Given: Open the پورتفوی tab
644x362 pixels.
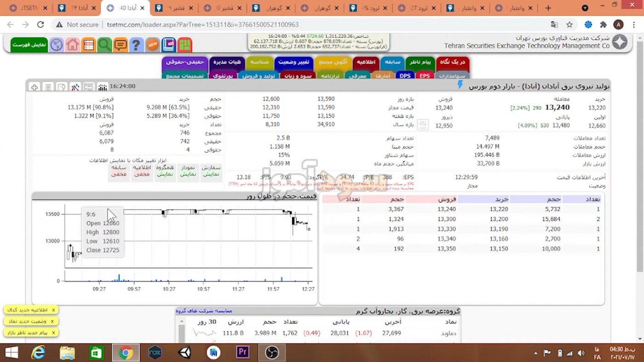Looking at the screenshot, I should click(x=223, y=76).
